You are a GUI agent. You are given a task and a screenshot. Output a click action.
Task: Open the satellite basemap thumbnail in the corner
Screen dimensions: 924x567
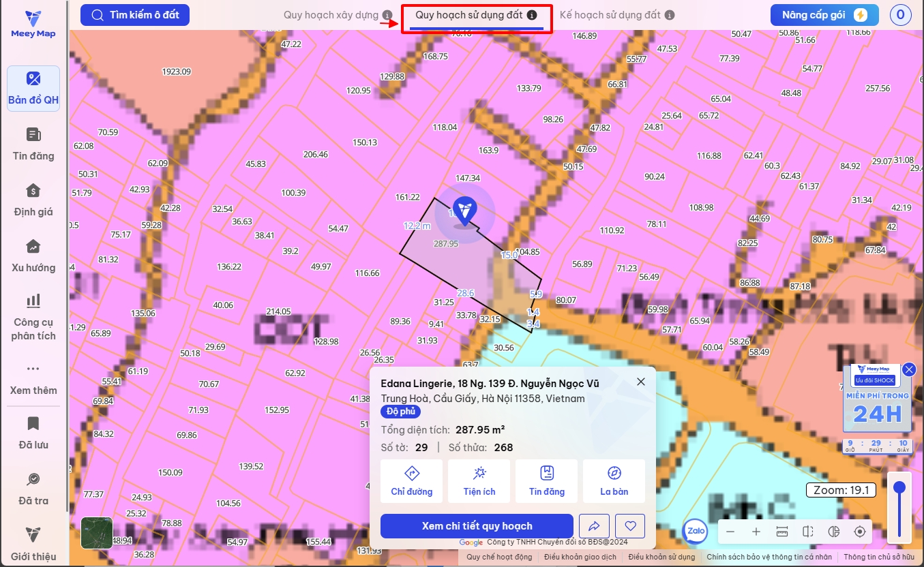point(96,533)
